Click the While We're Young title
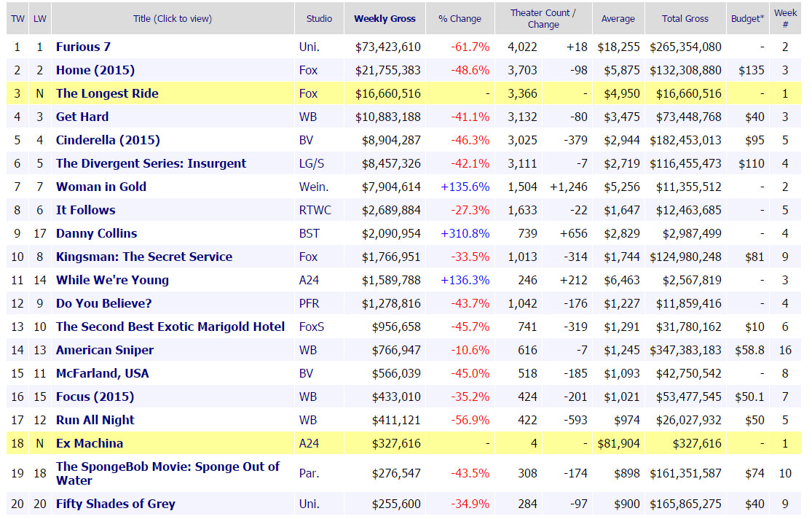The height and width of the screenshot is (519, 812). (112, 280)
